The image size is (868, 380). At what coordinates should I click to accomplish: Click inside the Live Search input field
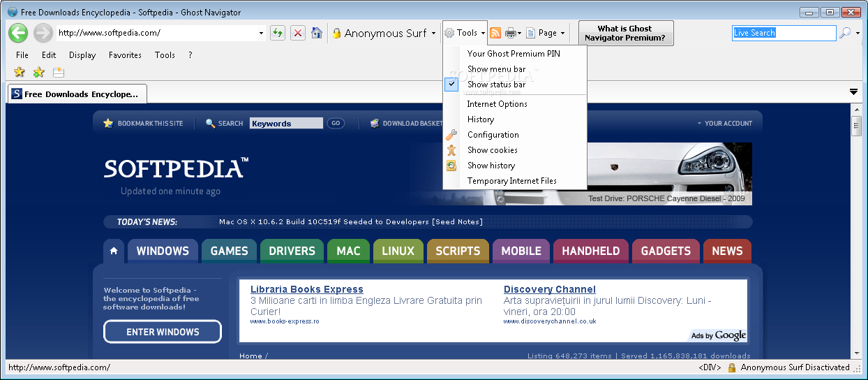coord(784,33)
